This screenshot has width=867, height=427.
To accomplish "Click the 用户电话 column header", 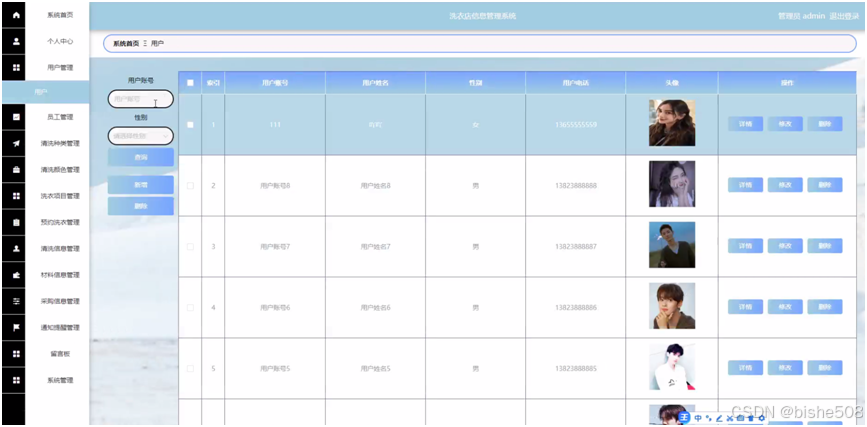I will pyautogui.click(x=576, y=83).
